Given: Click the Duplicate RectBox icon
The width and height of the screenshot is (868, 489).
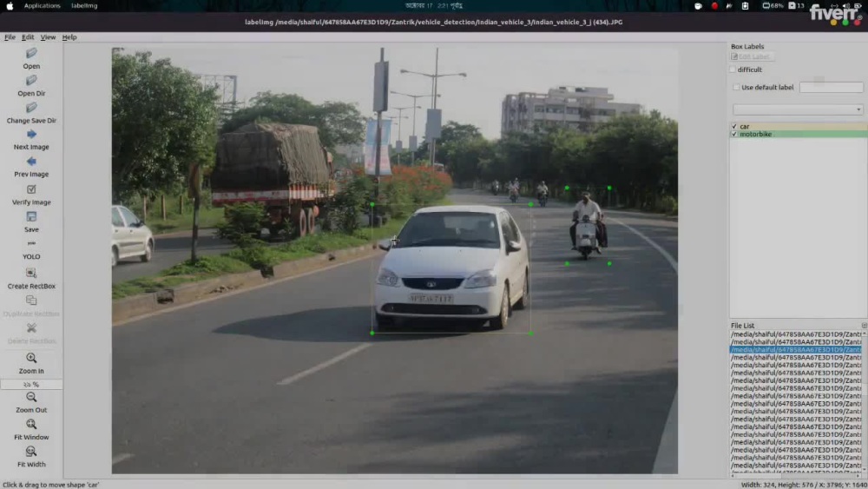Looking at the screenshot, I should pyautogui.click(x=31, y=301).
